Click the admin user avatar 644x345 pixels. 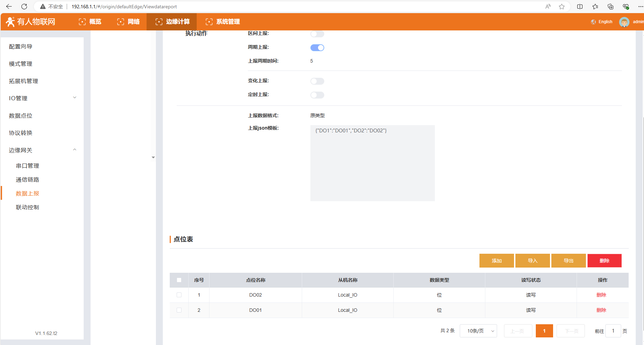624,22
